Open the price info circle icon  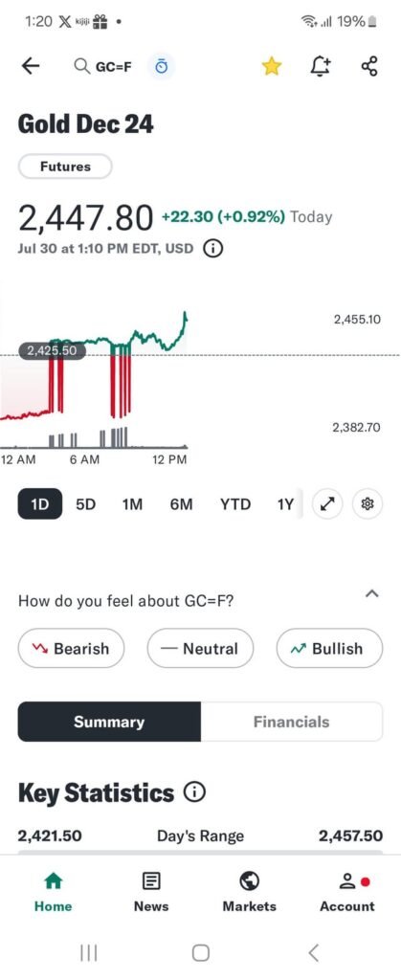click(x=213, y=249)
